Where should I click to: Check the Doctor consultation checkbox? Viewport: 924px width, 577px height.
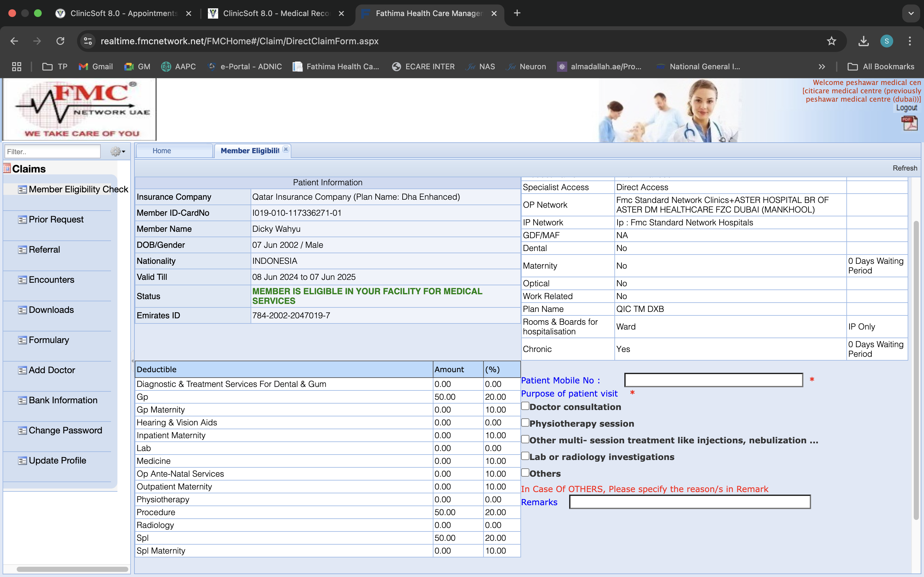pos(526,406)
